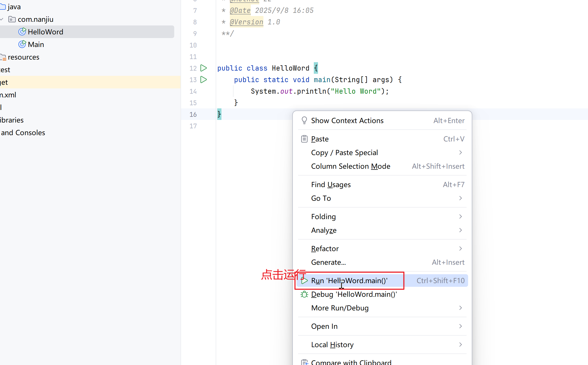Click the Main class icon in tree
Viewport: 588px width, 365px height.
point(22,44)
